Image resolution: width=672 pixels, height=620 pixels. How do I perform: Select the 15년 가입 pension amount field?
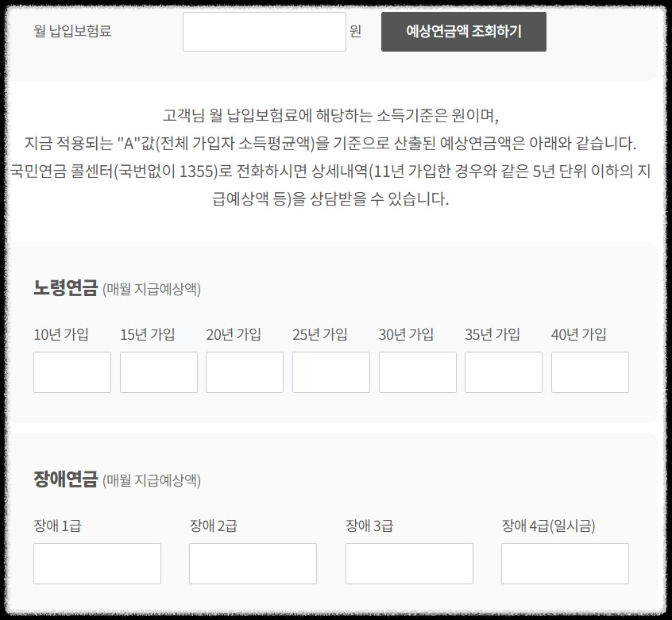pos(159,372)
